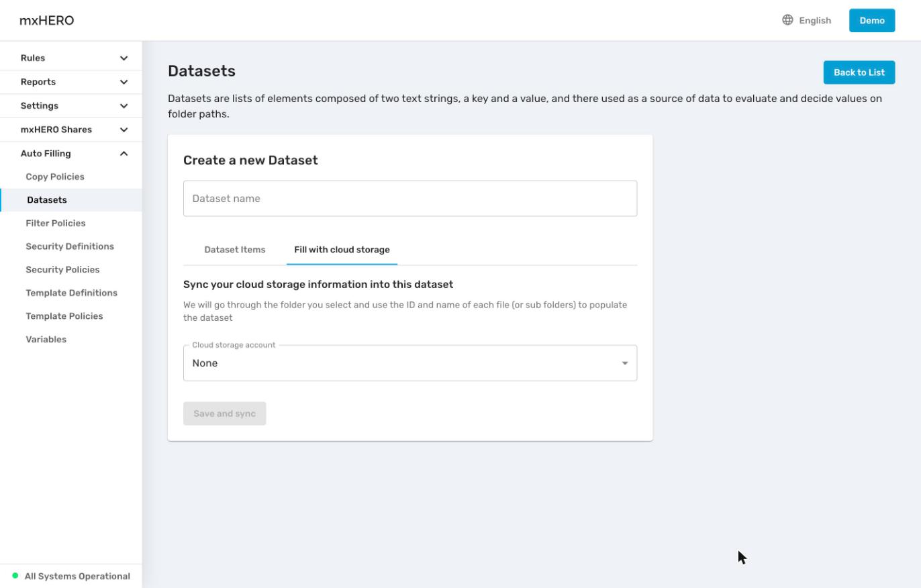Open the Variables page
The image size is (921, 588).
[x=46, y=339]
